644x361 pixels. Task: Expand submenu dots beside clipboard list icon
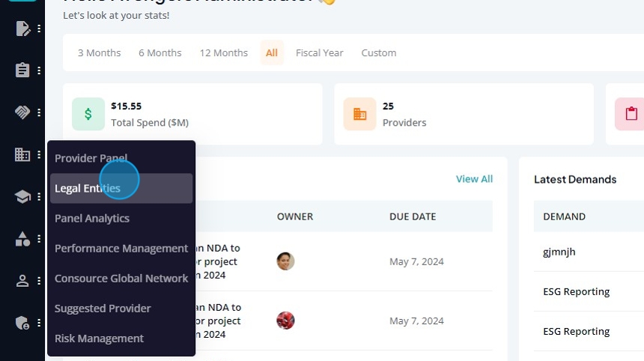pyautogui.click(x=39, y=70)
